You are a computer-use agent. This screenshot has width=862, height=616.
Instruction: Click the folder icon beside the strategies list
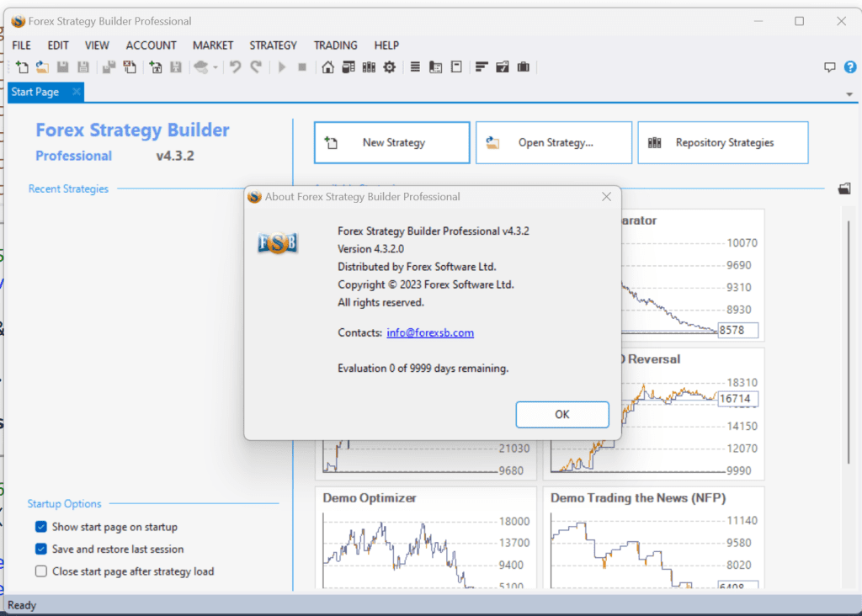coord(844,189)
